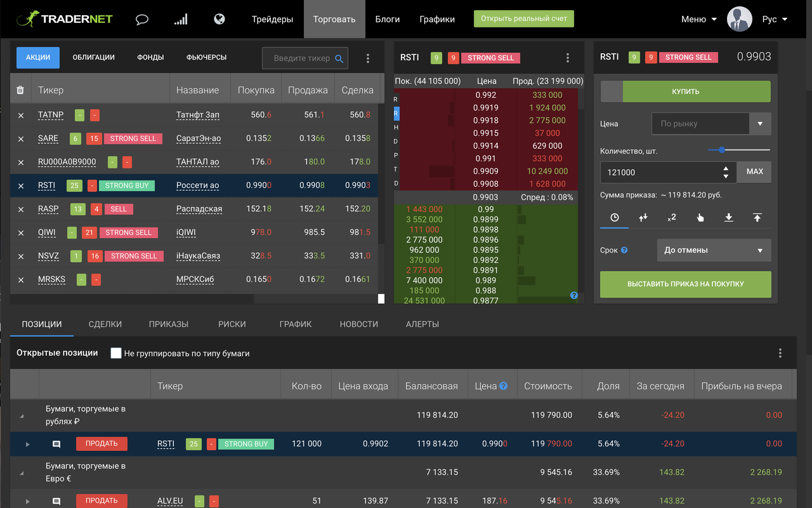Screen dimensions: 812x508
Task: Click help icon in Цена column header
Action: (x=504, y=386)
